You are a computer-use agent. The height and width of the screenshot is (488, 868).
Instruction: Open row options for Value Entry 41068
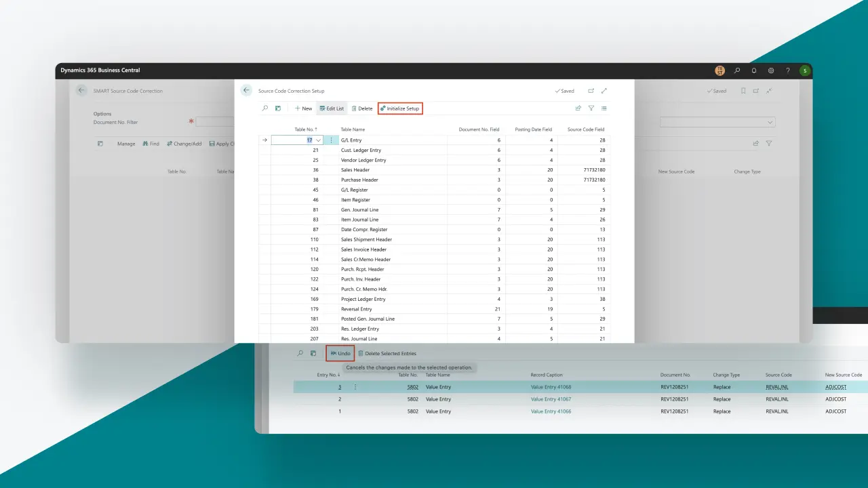[355, 387]
